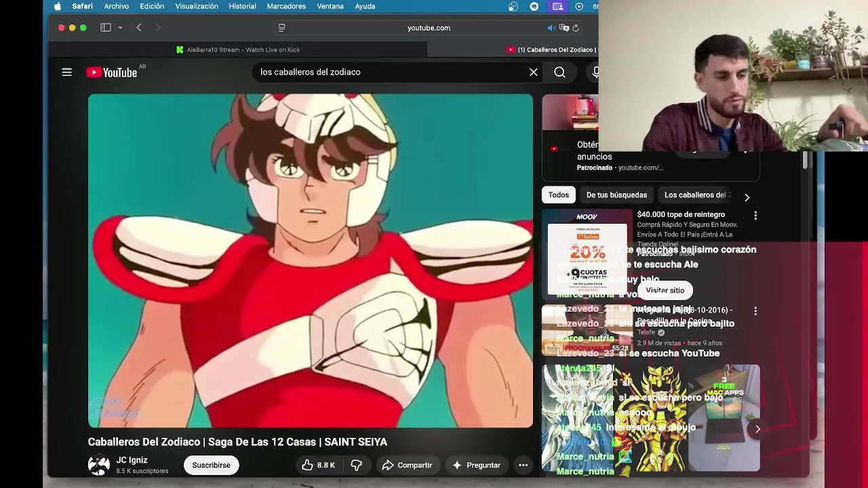Expand the tab group dropdown arrow
Image resolution: width=868 pixels, height=488 pixels.
tap(120, 28)
